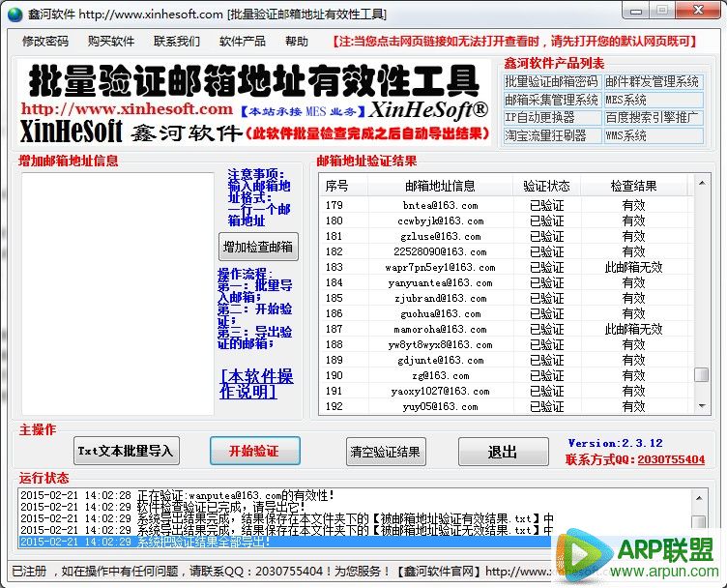Click the 增加检查邮箱 button
Screen dimensions: 727x588
pyautogui.click(x=258, y=246)
